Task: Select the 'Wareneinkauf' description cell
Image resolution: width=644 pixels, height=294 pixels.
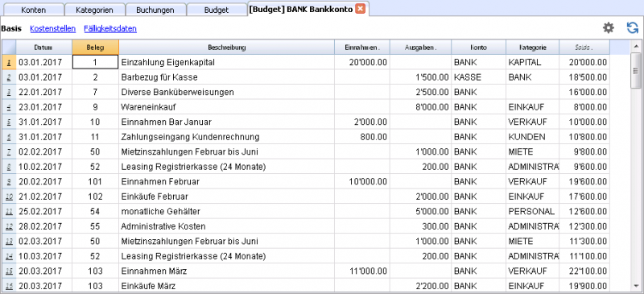Action: coord(227,107)
